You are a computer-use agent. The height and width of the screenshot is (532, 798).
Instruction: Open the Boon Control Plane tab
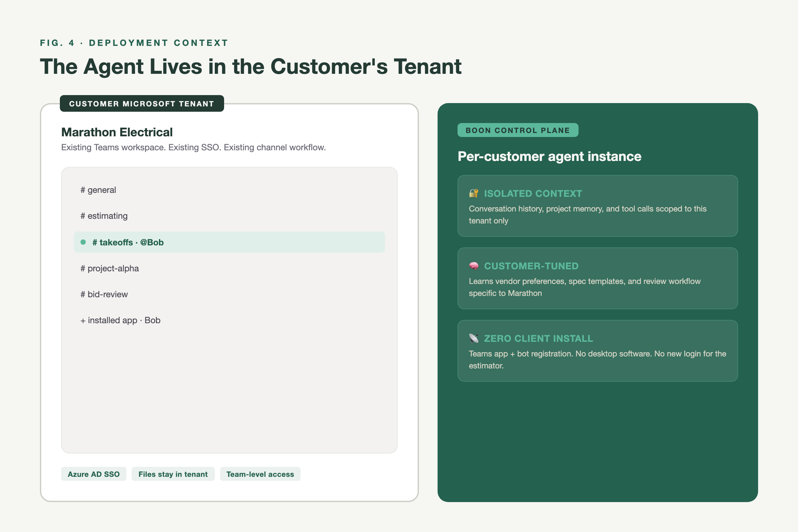tap(518, 130)
